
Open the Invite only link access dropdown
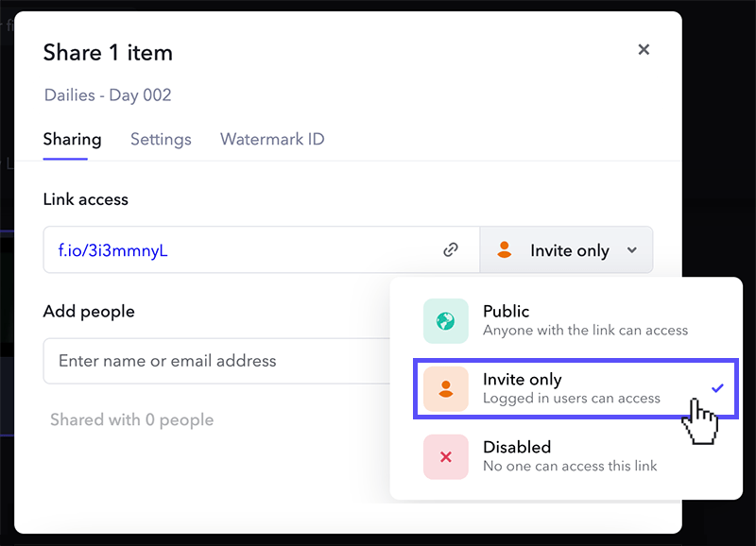coord(566,250)
